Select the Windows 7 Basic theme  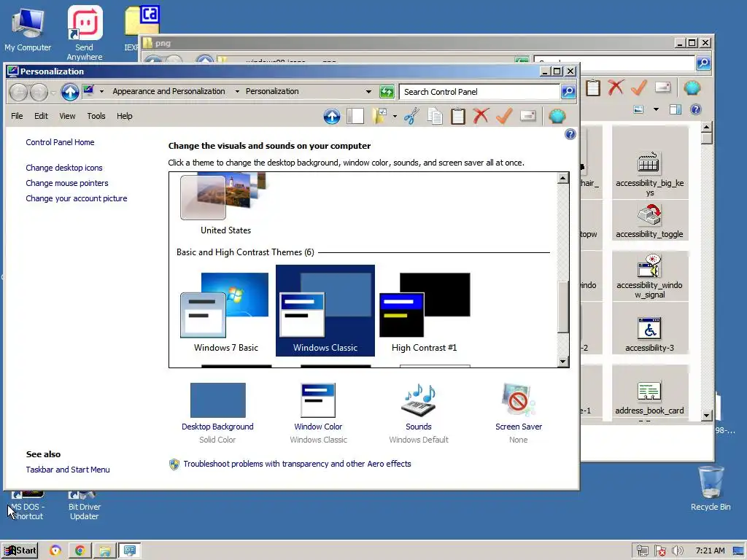coord(226,312)
